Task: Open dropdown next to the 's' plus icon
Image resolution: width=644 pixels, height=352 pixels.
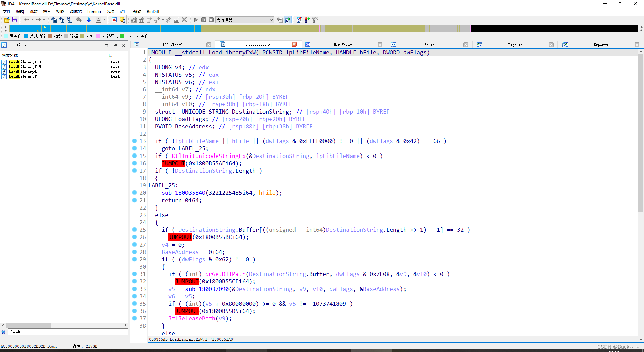Action: (163, 20)
